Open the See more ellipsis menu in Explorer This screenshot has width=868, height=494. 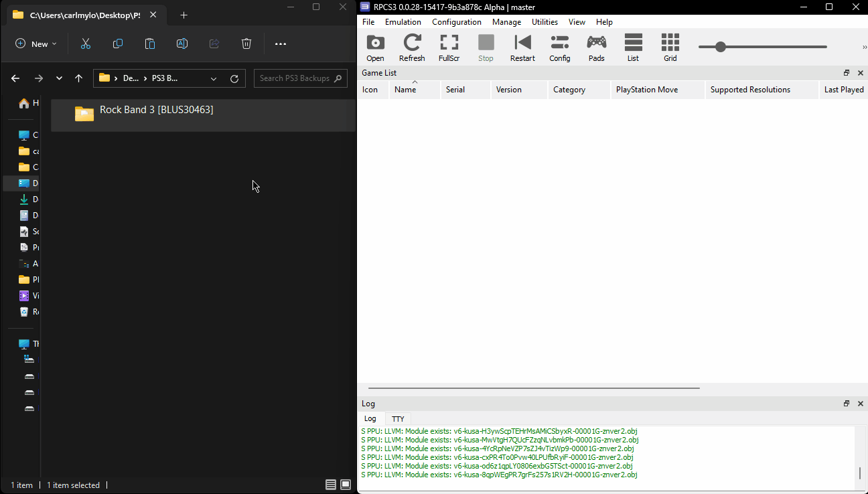pyautogui.click(x=281, y=44)
